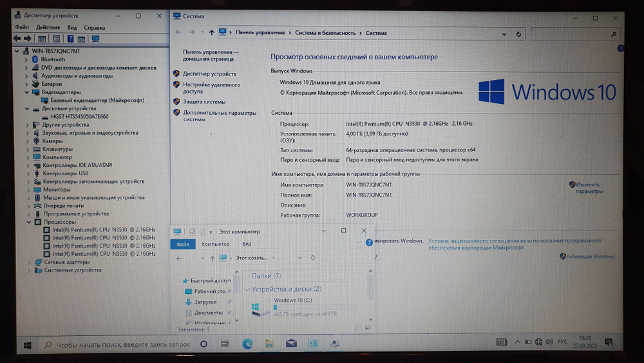Open Действие menu in Device Manager
This screenshot has height=363, width=644.
coord(48,28)
